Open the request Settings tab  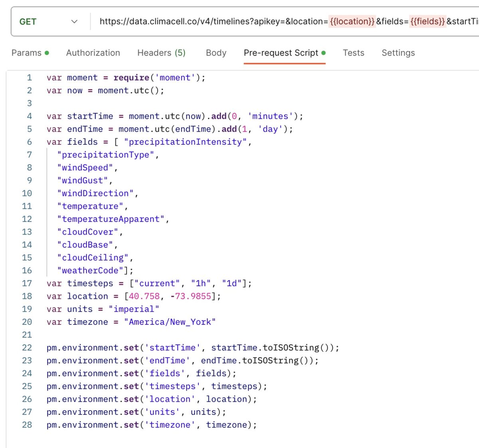(398, 52)
